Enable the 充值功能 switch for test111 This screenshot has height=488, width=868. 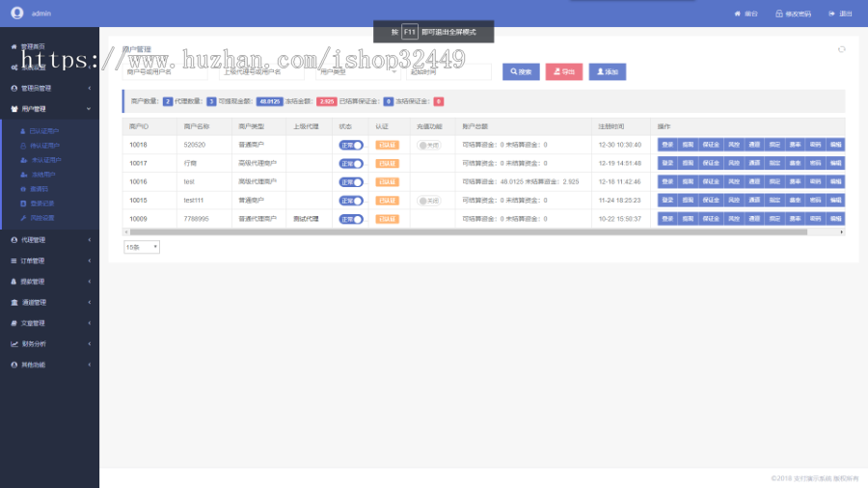pyautogui.click(x=428, y=201)
